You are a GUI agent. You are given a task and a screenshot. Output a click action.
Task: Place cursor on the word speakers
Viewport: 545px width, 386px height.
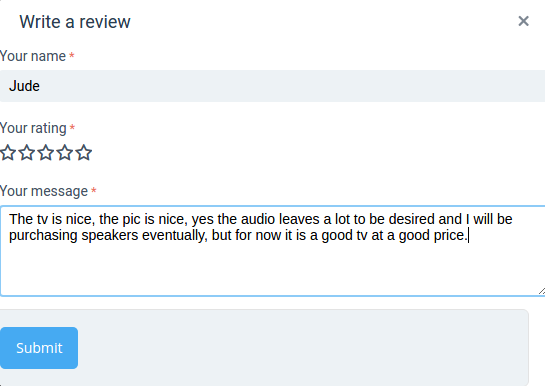(110, 236)
